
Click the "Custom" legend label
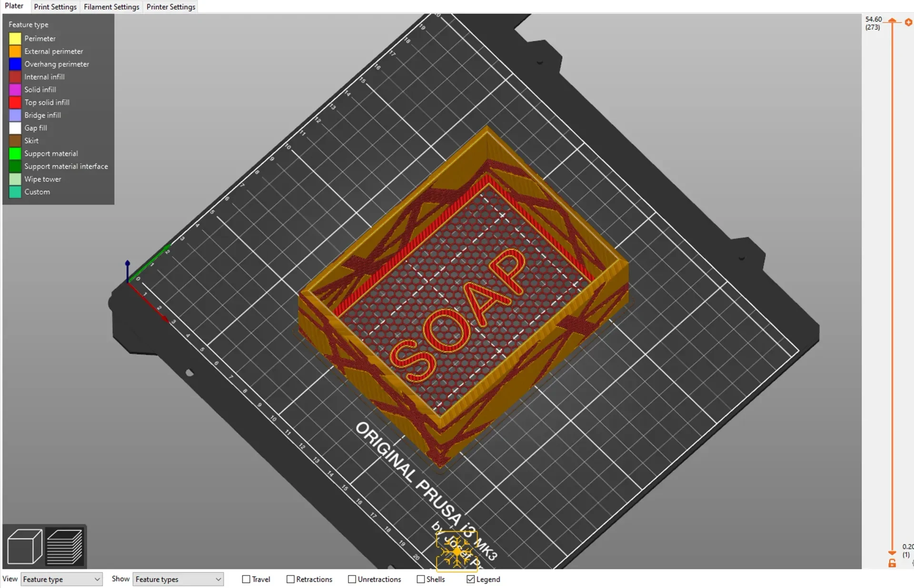[37, 192]
